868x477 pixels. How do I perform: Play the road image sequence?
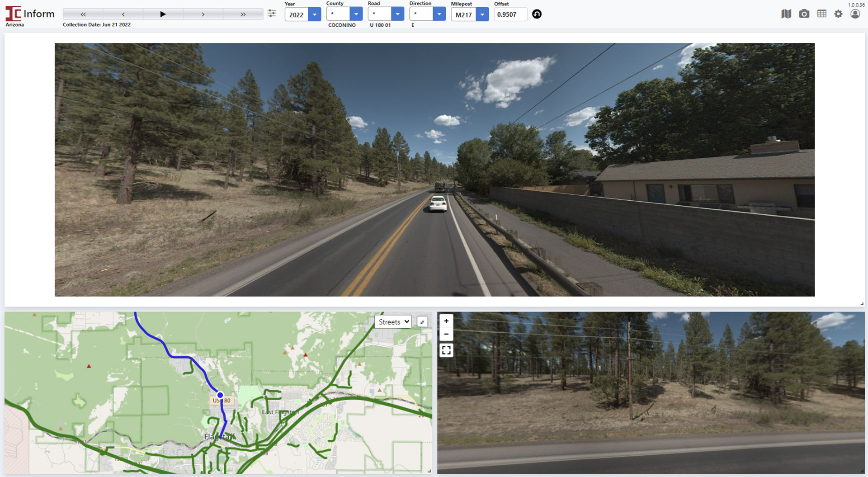[x=163, y=14]
